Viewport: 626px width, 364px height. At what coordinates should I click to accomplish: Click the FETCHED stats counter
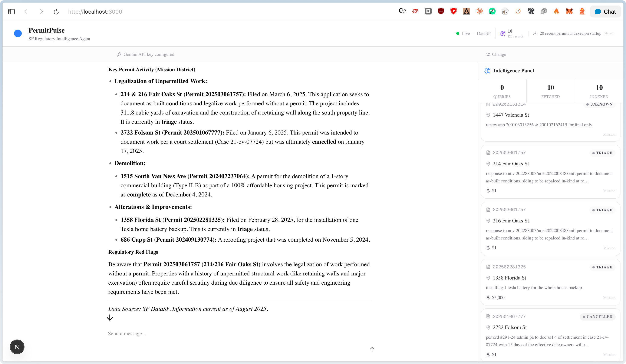coord(550,91)
